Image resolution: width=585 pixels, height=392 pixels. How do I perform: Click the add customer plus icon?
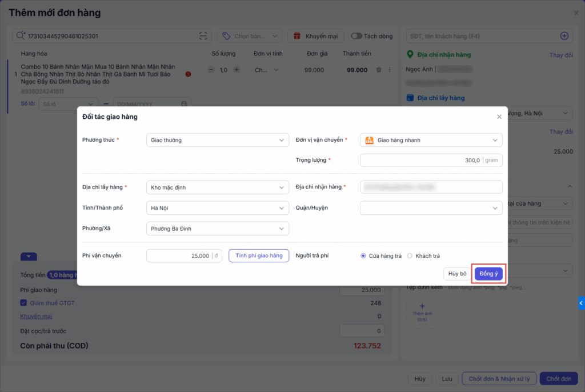point(564,36)
